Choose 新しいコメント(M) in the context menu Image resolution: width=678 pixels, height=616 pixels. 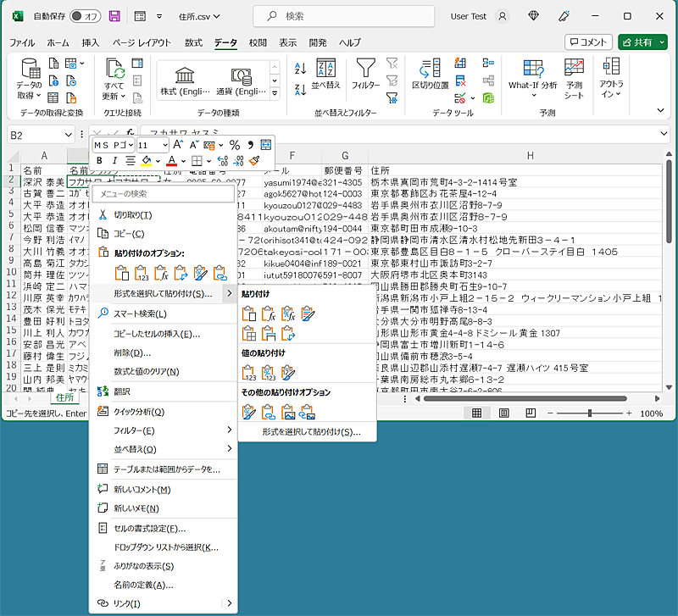163,490
